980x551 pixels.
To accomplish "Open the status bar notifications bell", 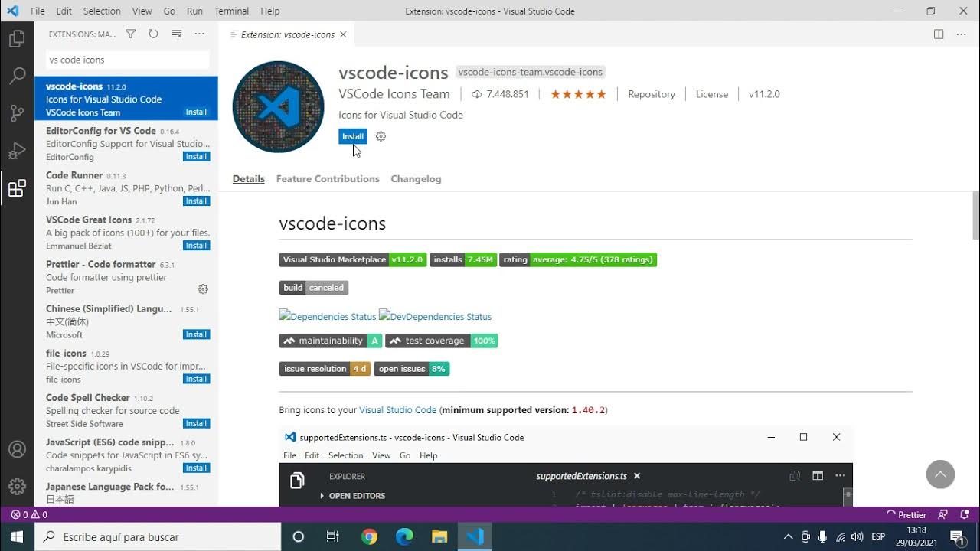I will click(x=964, y=515).
